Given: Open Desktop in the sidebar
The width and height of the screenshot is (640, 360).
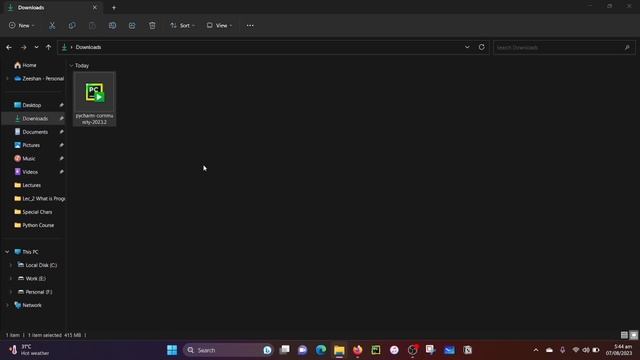Looking at the screenshot, I should pyautogui.click(x=33, y=105).
